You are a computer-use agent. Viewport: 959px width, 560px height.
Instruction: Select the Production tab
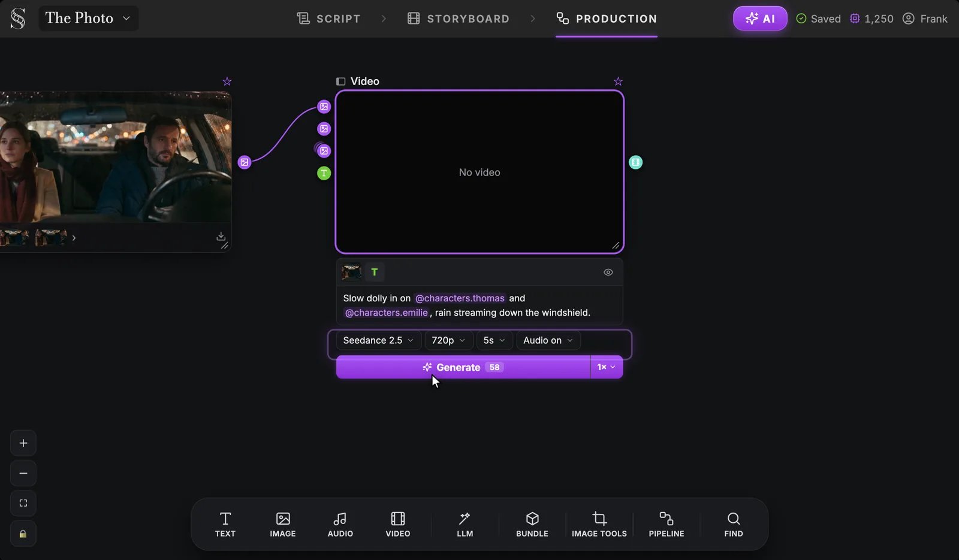607,19
